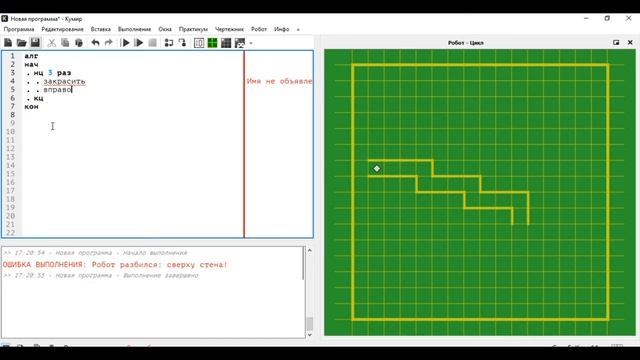Click the "Выполнение завершено" console line
Screen dimensions: 640x360
pos(101,276)
